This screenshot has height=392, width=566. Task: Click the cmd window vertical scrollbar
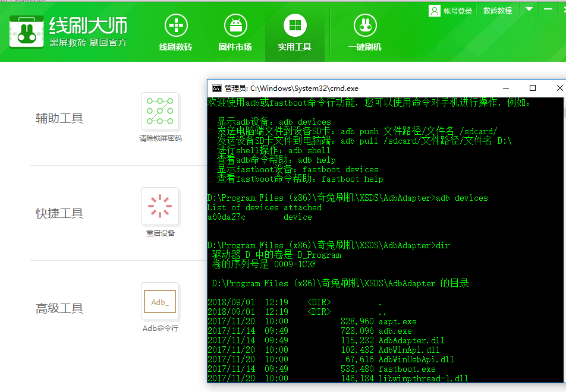[565, 240]
